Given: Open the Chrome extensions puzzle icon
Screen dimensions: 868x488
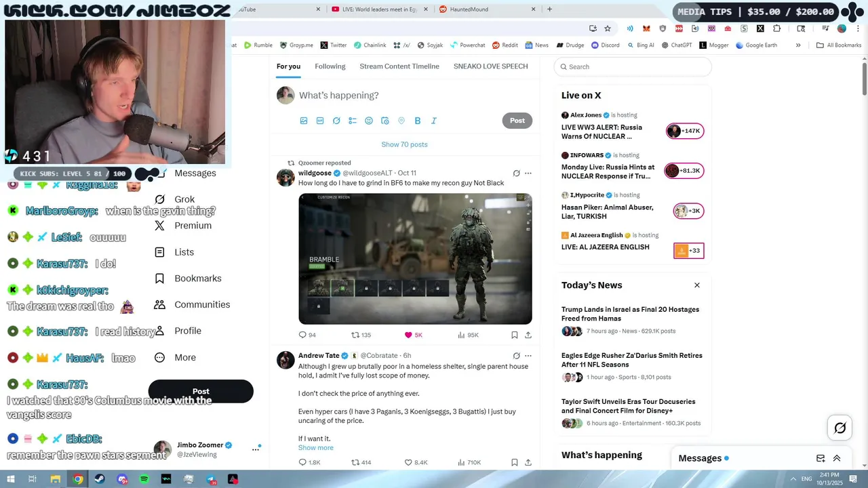Looking at the screenshot, I should (x=777, y=28).
